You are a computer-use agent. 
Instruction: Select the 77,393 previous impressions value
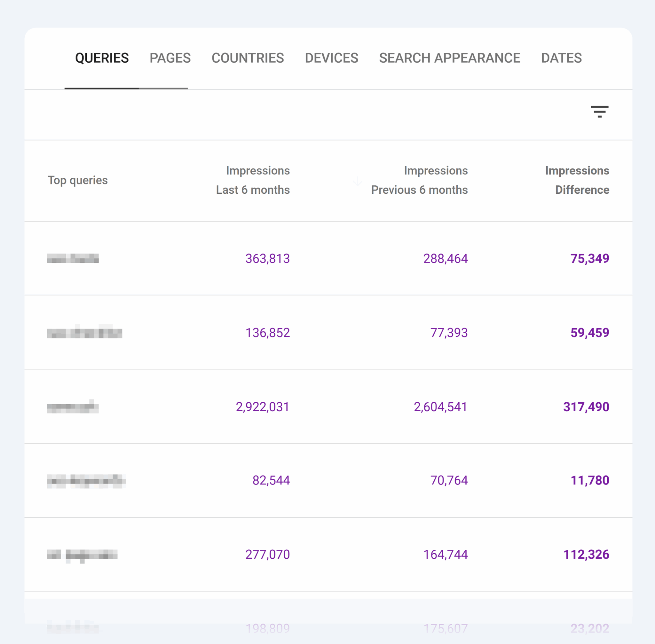coord(449,332)
